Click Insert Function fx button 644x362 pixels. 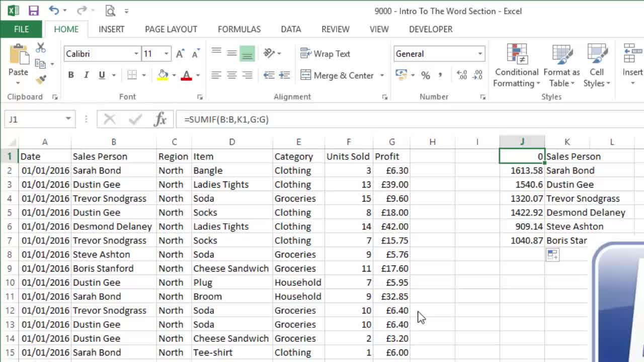click(160, 119)
